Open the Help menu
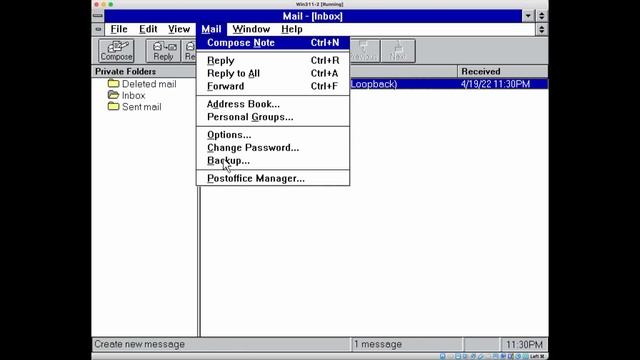The width and height of the screenshot is (640, 360). (291, 29)
